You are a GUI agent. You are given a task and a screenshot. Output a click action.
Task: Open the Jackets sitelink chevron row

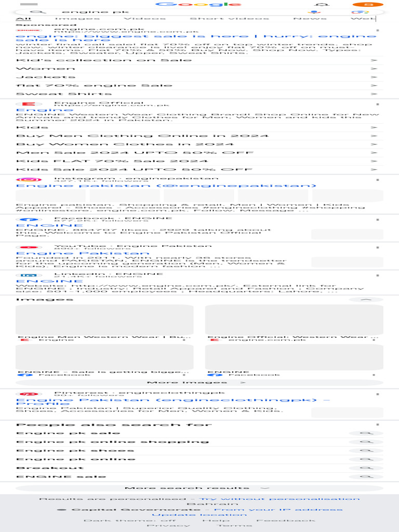click(199, 77)
